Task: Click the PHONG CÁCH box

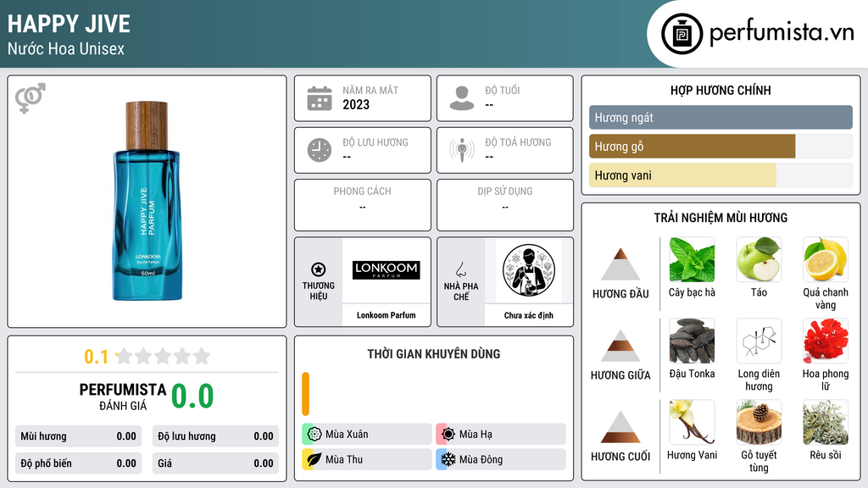Action: pyautogui.click(x=363, y=205)
